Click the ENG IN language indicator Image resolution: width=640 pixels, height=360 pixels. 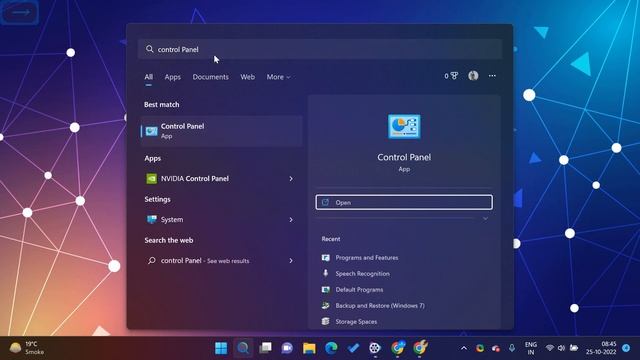pyautogui.click(x=531, y=348)
